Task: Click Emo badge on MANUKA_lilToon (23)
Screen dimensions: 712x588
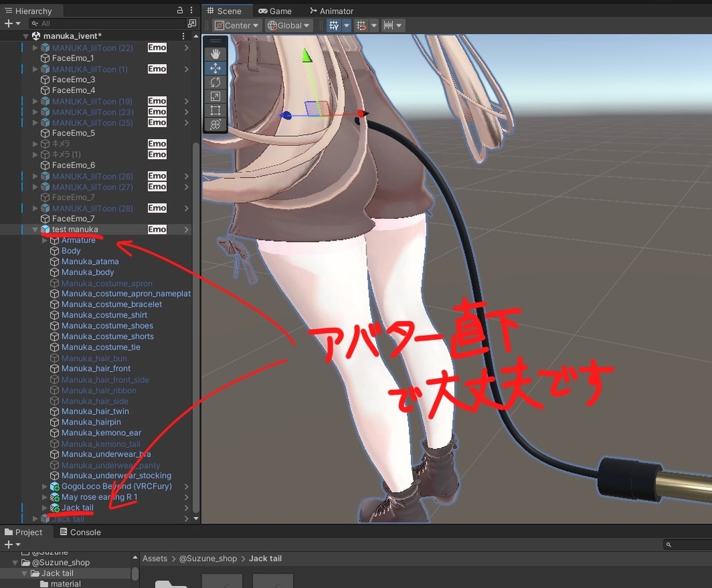Action: [157, 112]
